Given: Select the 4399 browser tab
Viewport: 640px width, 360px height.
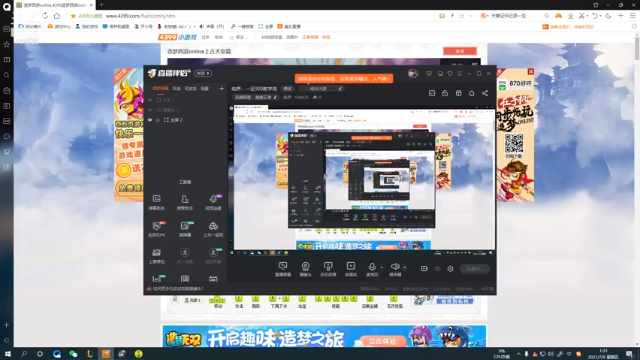Looking at the screenshot, I should [x=54, y=5].
